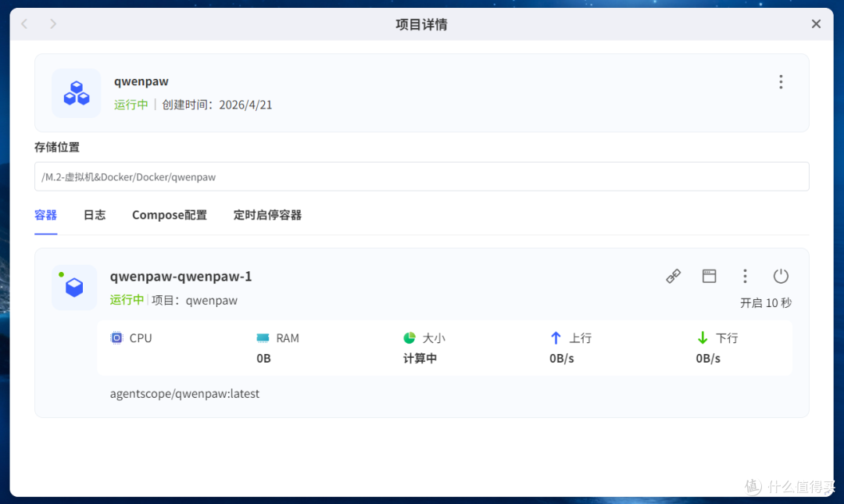Switch to the 容器 tab

[x=46, y=215]
